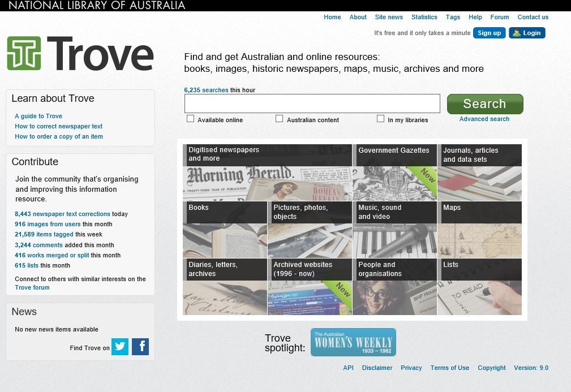Go to the Home menu item

tap(333, 17)
